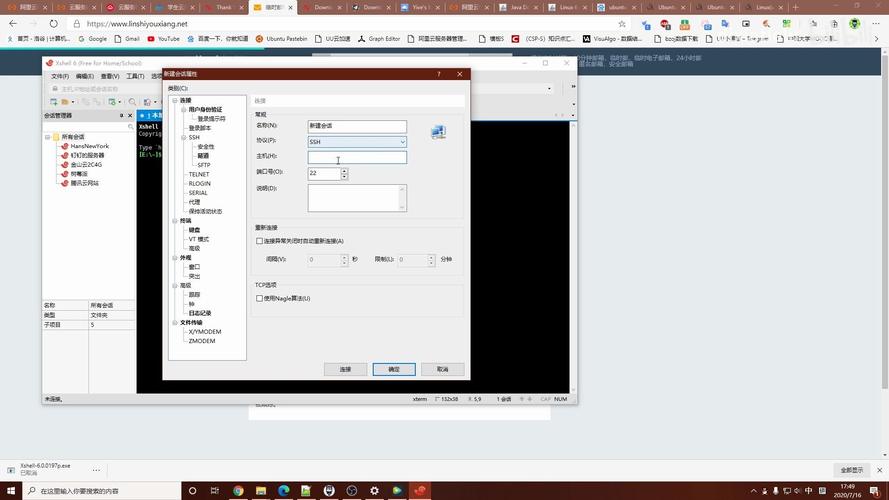Open the Gmail bookmark
Viewport: 889px width, 500px height.
127,39
